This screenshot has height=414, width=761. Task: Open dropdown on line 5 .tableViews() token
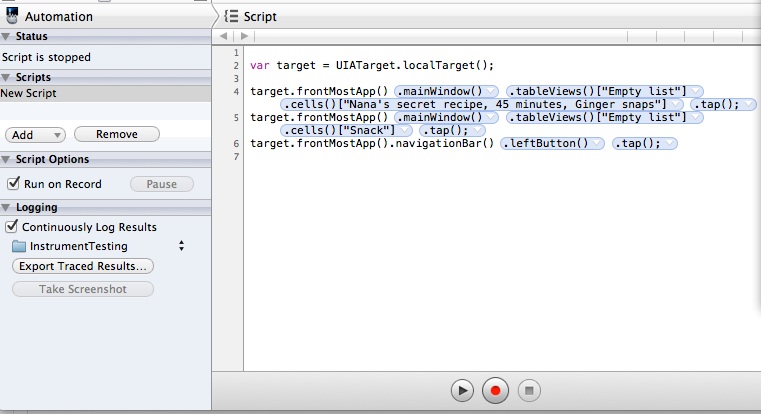(x=696, y=117)
